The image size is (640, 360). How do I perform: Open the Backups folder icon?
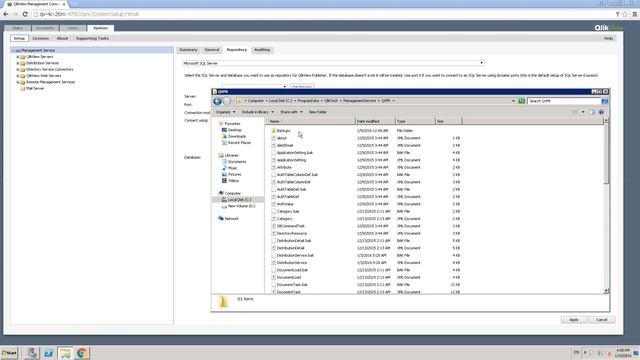273,131
